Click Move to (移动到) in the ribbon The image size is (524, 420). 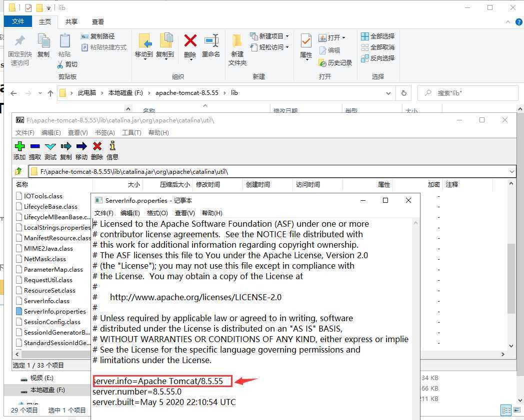144,46
